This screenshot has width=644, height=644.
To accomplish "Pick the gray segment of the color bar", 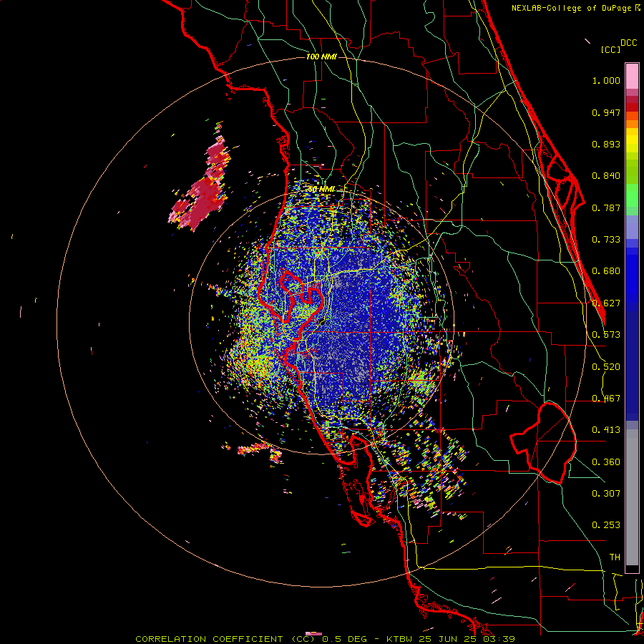I will click(x=632, y=497).
